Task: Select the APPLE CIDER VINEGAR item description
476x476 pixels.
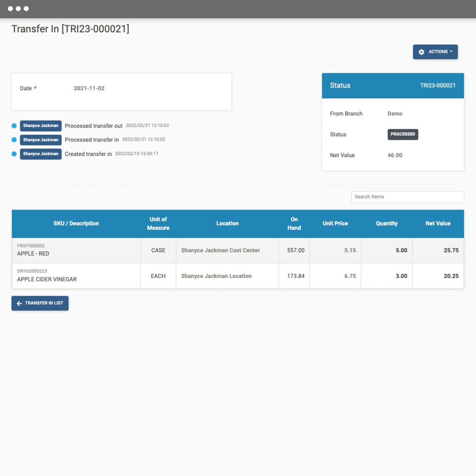Action: (x=47, y=279)
